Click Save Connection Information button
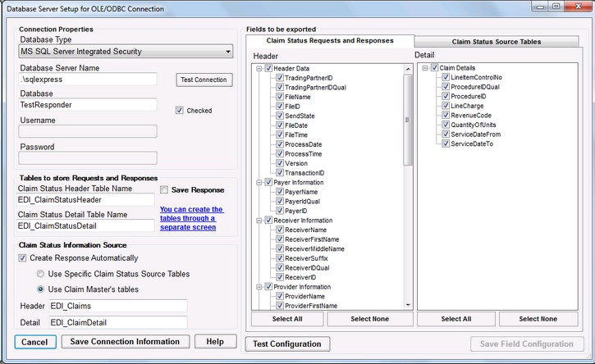The height and width of the screenshot is (364, 595). pos(125,342)
